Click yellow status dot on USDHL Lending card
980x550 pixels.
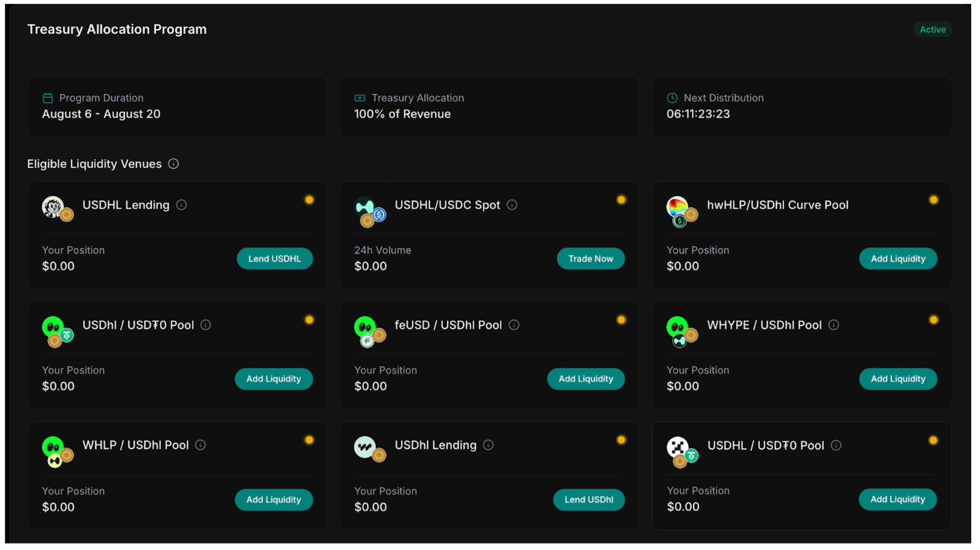(309, 200)
